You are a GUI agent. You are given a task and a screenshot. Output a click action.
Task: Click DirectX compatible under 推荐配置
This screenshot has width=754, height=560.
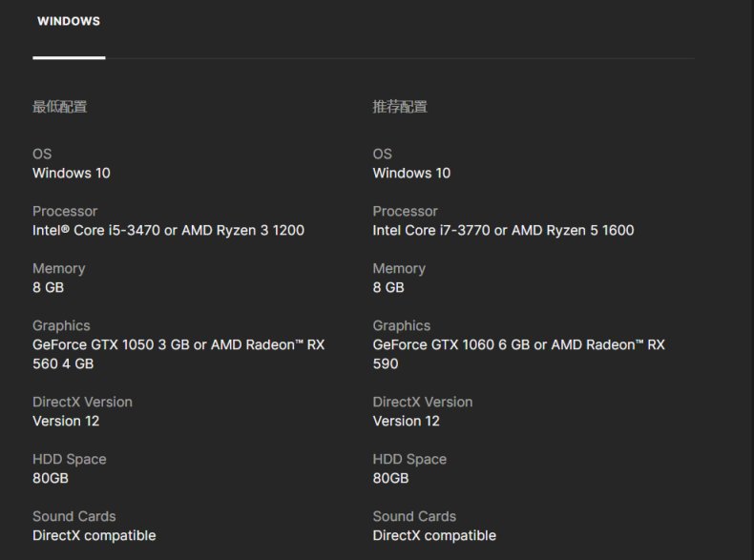pyautogui.click(x=434, y=535)
